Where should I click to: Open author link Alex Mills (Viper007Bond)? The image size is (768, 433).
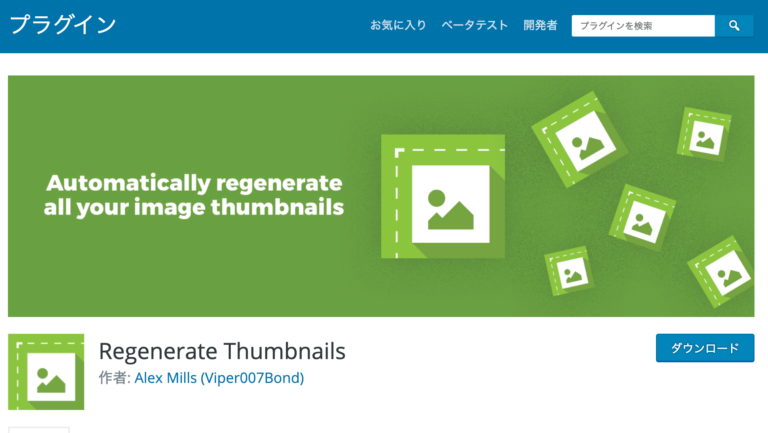pos(219,378)
